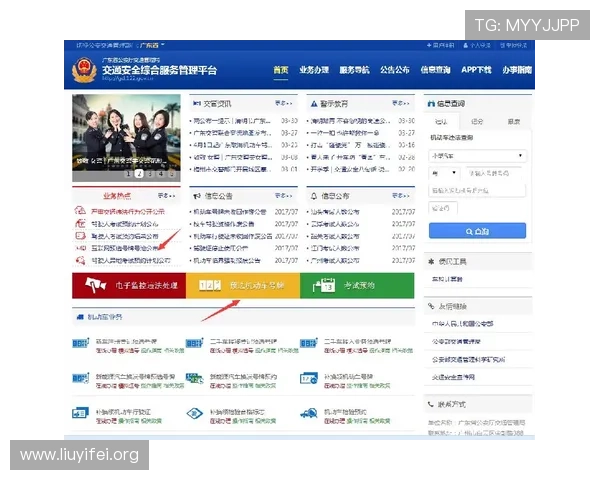600x480 pixels.
Task: Click the 补换领机动车号牌 service icon
Action: click(x=309, y=379)
